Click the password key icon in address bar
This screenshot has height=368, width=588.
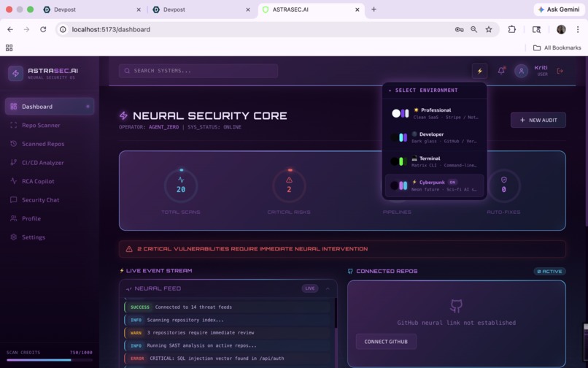pos(459,29)
